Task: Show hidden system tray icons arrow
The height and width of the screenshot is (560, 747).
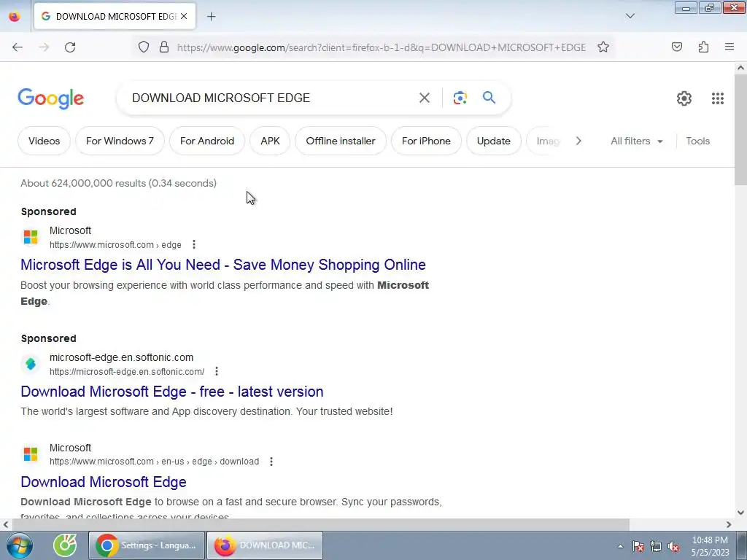Action: 620,546
